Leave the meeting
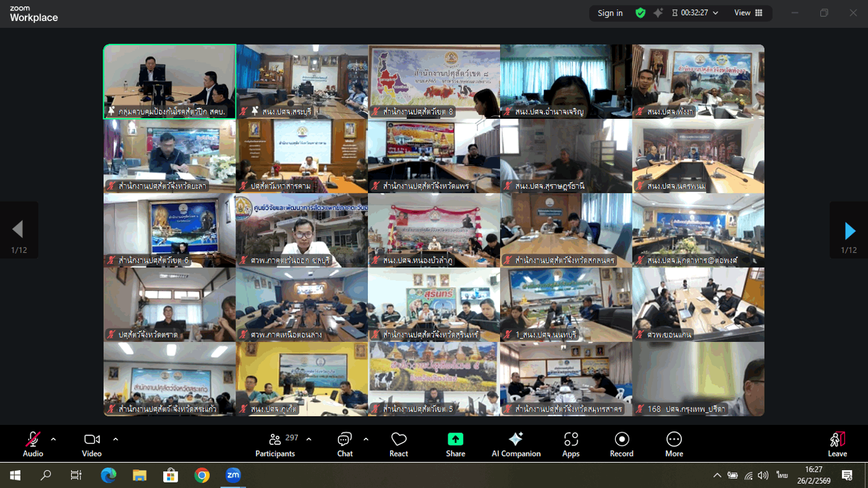The image size is (868, 488). click(x=837, y=444)
